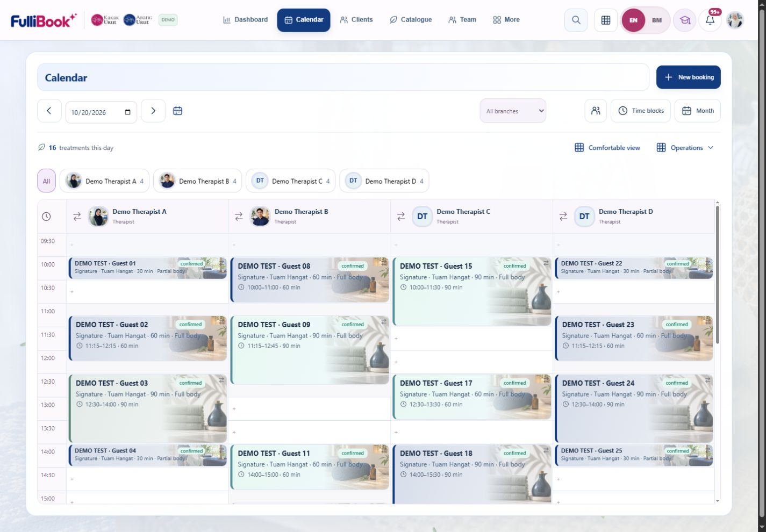Open the date picker icon in date field
The width and height of the screenshot is (766, 532).
127,112
